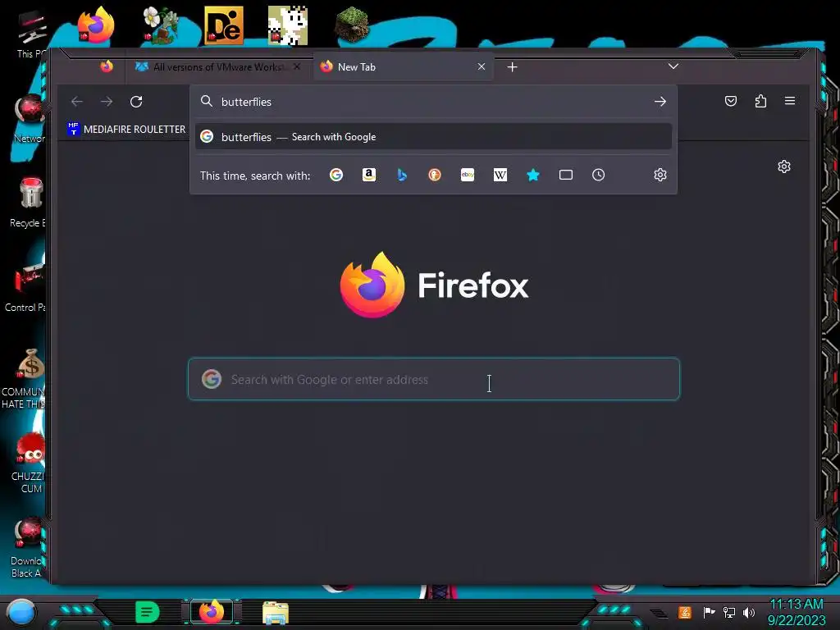Open the Plants vs Zombies desktop icon

pos(160,25)
